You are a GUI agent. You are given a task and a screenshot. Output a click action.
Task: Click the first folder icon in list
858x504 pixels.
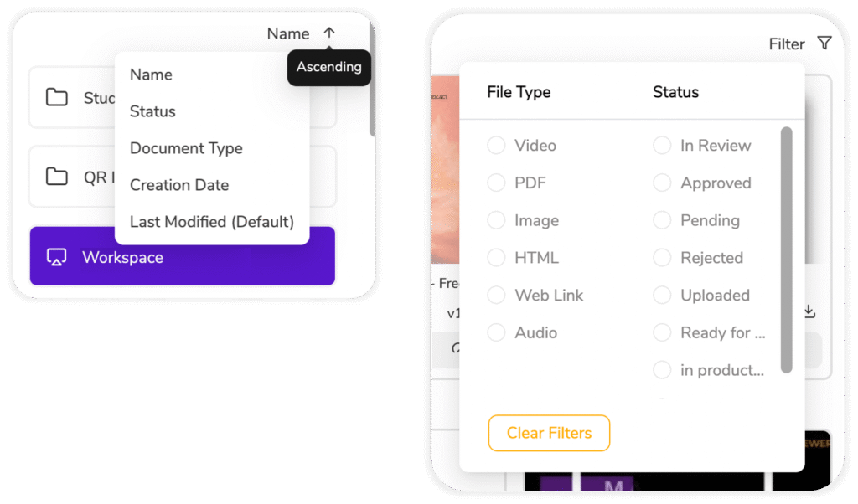click(x=56, y=98)
